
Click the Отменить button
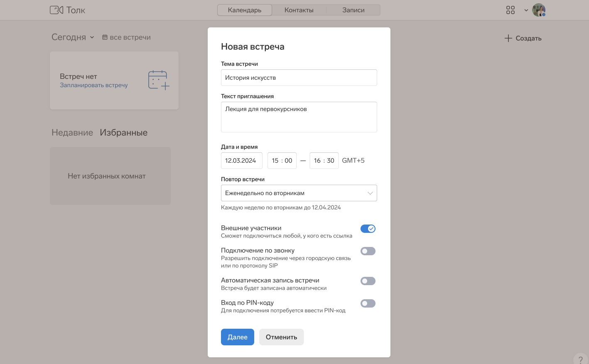point(281,337)
